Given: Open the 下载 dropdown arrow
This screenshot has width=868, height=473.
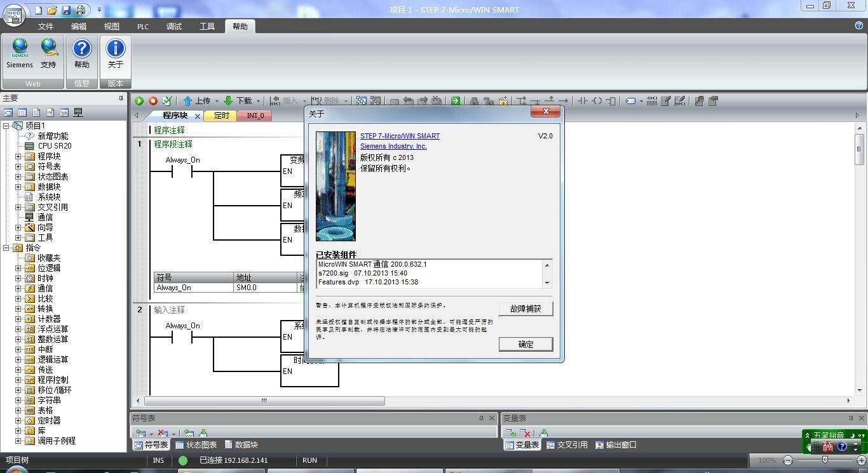Looking at the screenshot, I should pyautogui.click(x=259, y=101).
